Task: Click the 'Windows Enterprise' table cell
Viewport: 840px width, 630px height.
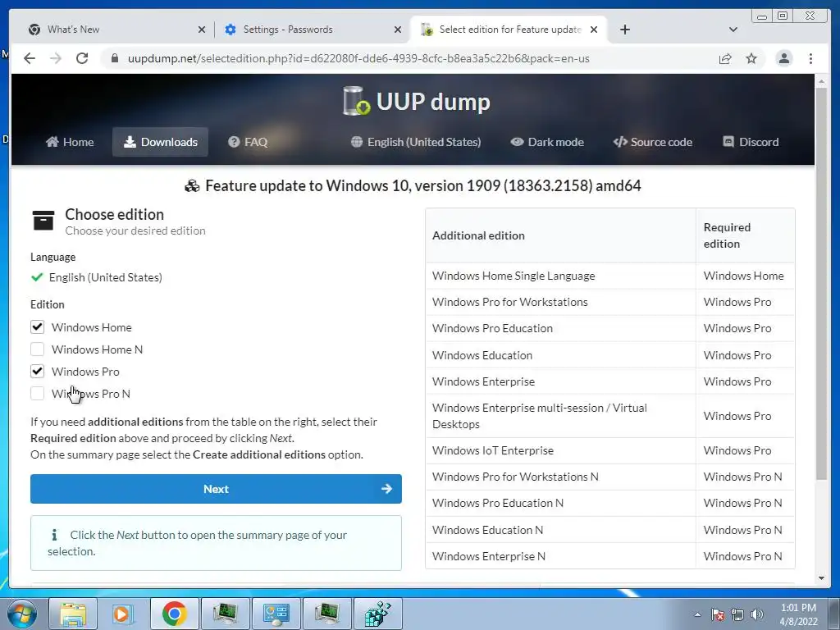Action: (x=560, y=381)
